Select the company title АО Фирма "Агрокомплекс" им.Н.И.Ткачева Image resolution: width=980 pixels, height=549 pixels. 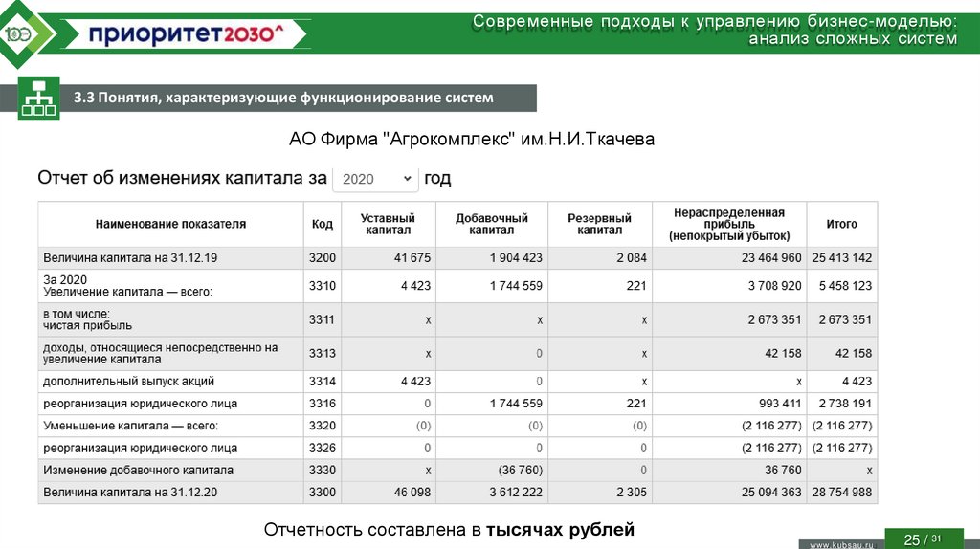pos(472,139)
